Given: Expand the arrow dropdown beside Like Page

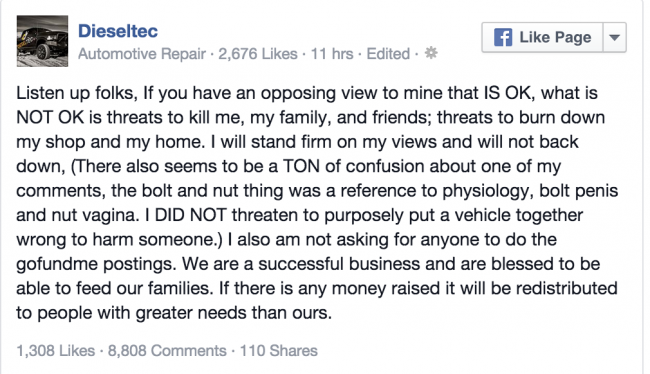Looking at the screenshot, I should (x=614, y=37).
